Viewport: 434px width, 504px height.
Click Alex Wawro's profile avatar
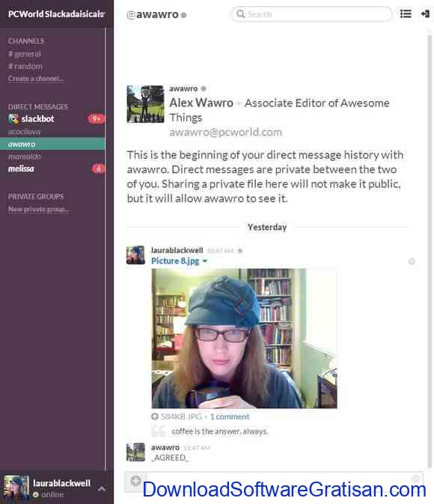point(145,104)
